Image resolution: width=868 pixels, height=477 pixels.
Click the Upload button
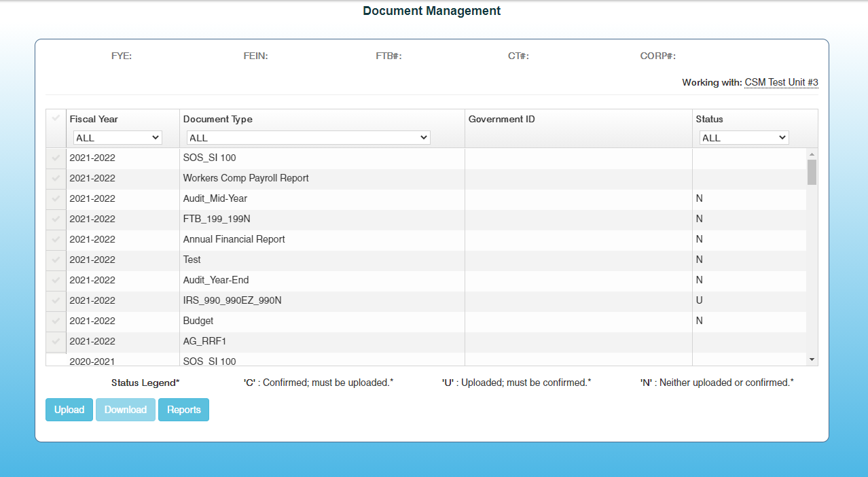coord(69,410)
